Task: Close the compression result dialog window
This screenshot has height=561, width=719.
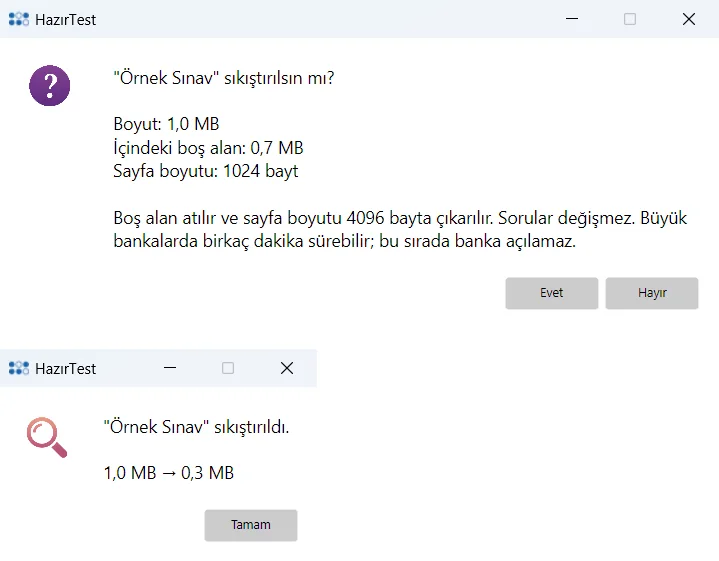Action: 287,368
